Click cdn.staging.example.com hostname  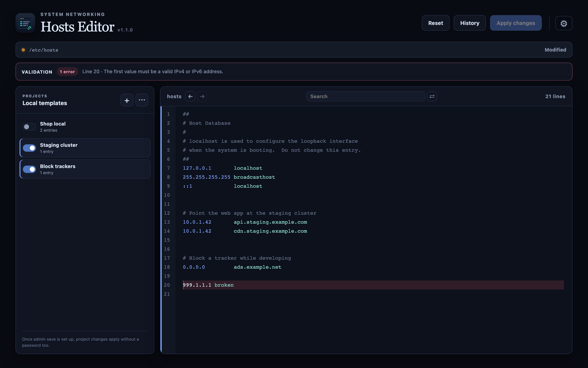[271, 231]
